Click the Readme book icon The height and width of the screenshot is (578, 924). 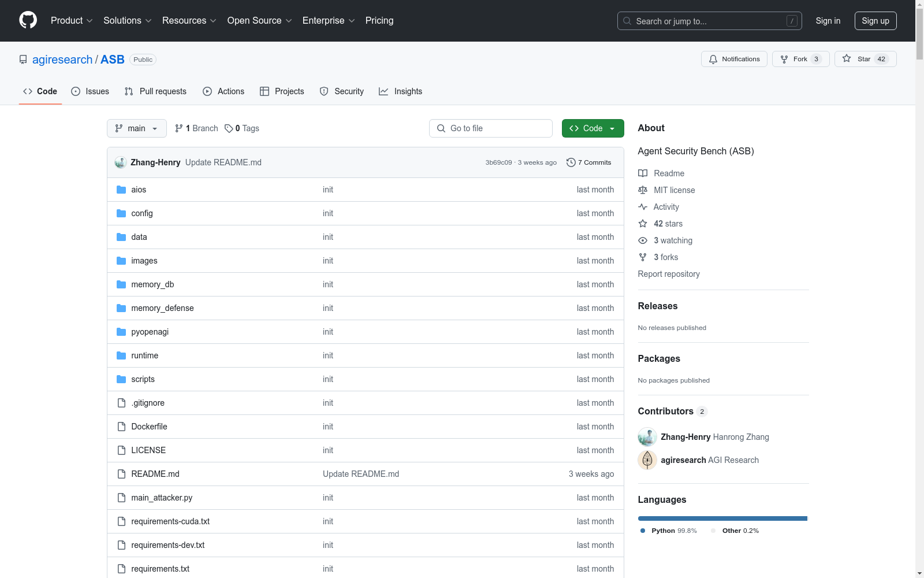coord(643,173)
